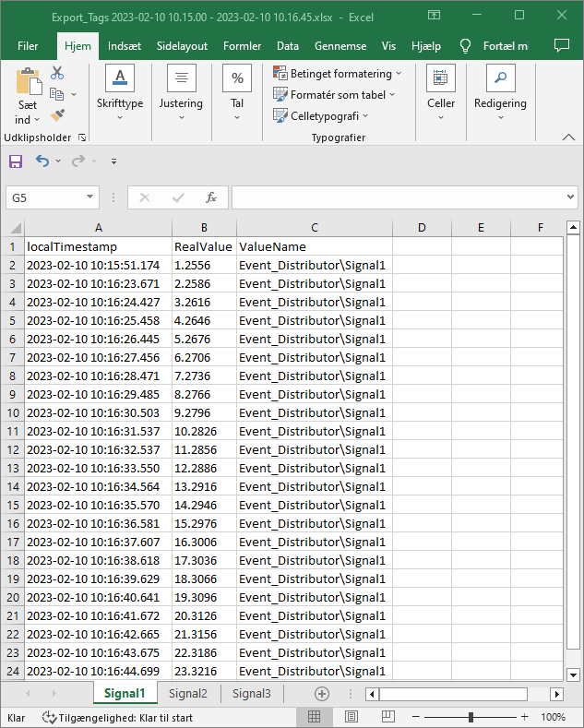This screenshot has height=728, width=584.
Task: Switch to Normal view in status bar
Action: tap(314, 717)
